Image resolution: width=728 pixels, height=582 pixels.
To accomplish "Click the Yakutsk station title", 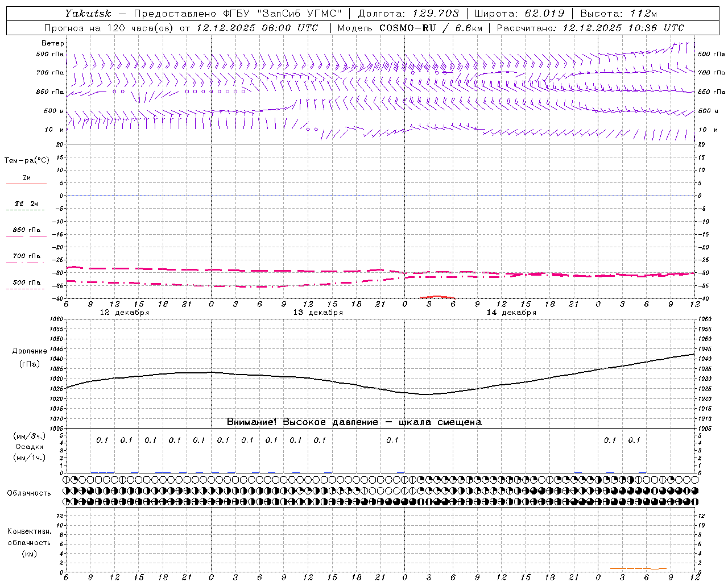I will (88, 14).
